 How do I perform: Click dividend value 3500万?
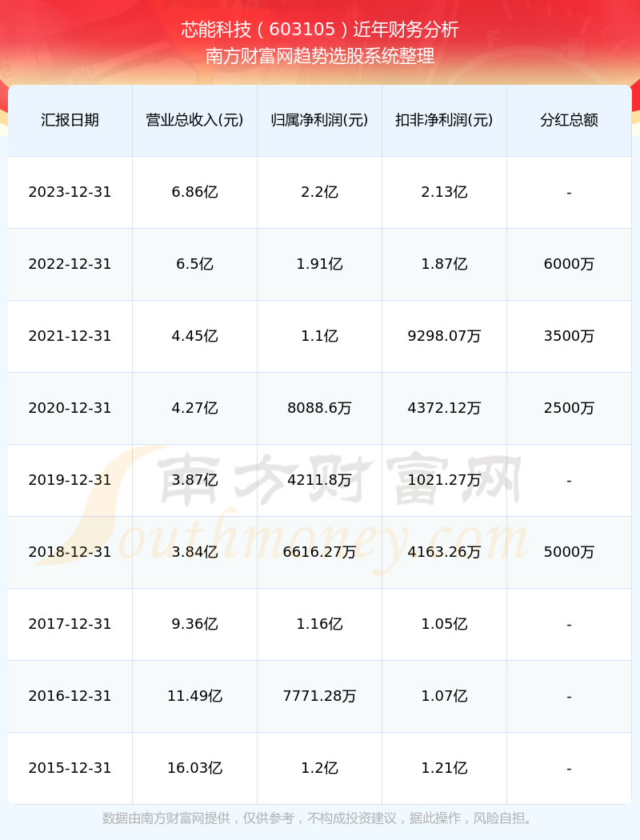point(569,336)
